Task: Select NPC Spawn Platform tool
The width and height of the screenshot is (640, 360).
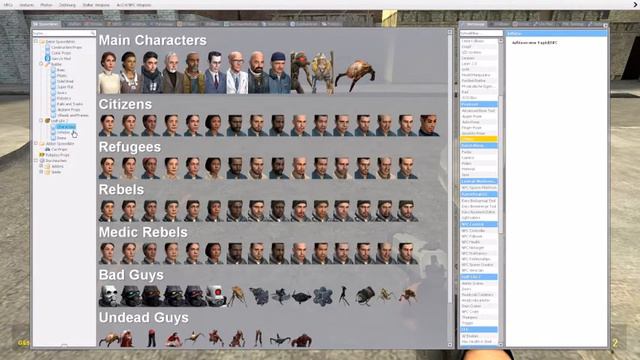Action: coord(478,188)
